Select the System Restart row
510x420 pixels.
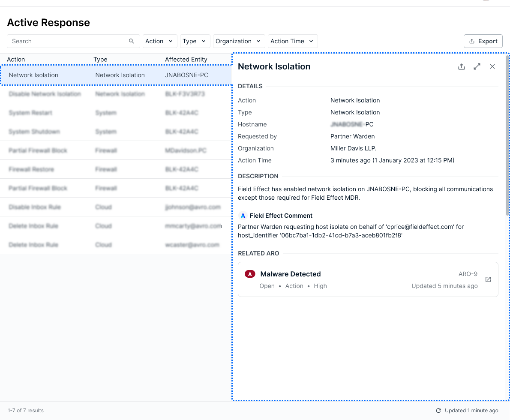click(115, 113)
